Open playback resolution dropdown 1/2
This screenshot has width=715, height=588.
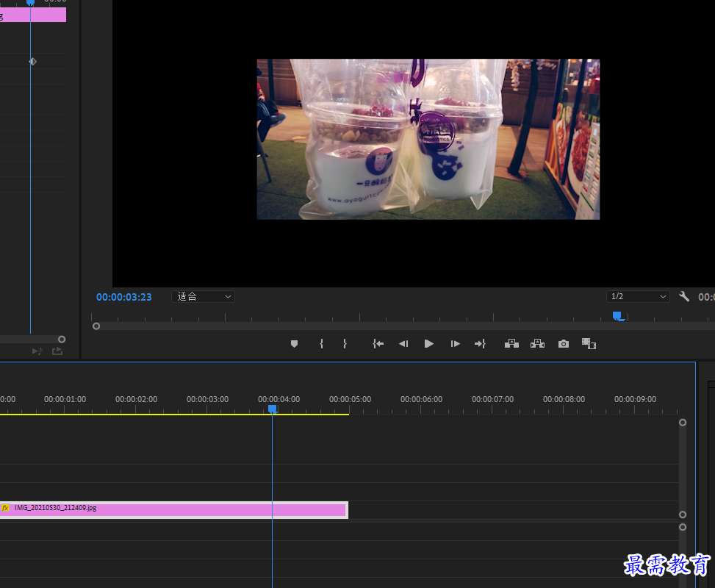[x=638, y=296]
